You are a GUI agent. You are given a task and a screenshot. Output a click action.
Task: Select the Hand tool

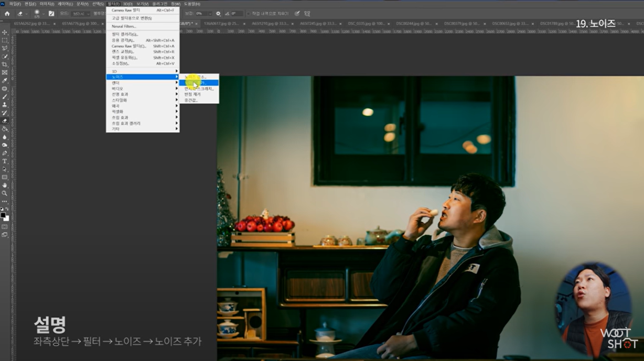[x=5, y=185]
